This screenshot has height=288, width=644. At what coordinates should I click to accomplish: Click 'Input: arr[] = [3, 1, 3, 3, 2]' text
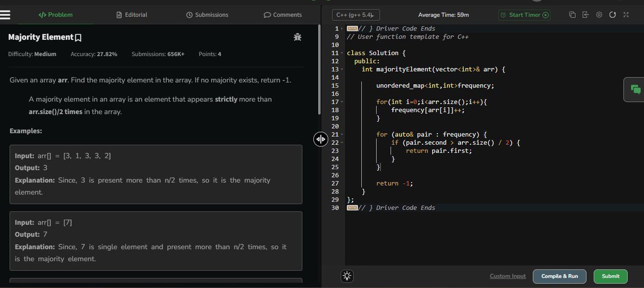click(x=63, y=156)
